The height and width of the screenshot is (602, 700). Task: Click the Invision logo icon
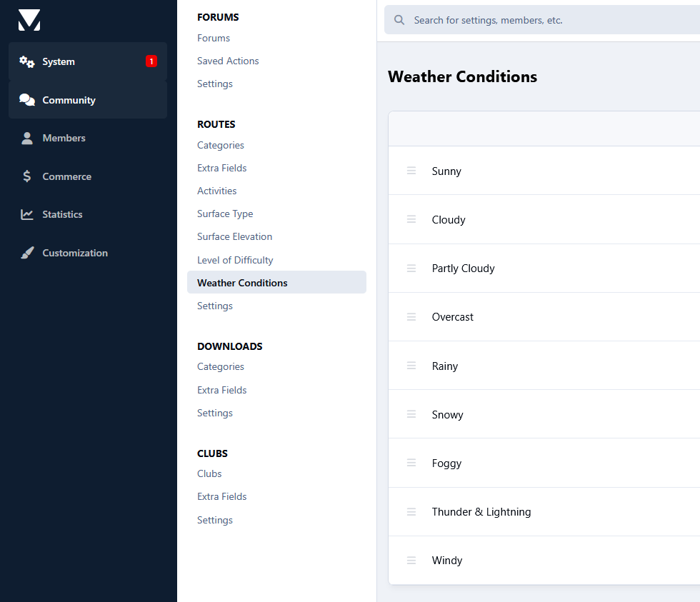[29, 20]
